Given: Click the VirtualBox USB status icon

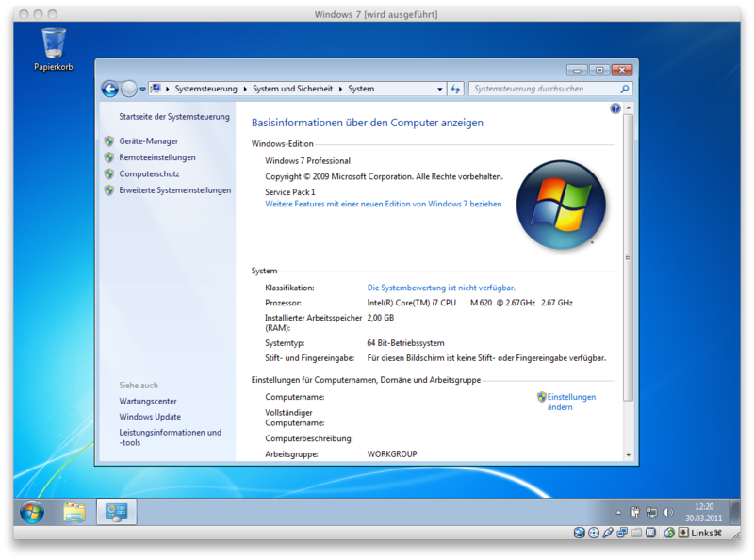Looking at the screenshot, I should 608,533.
